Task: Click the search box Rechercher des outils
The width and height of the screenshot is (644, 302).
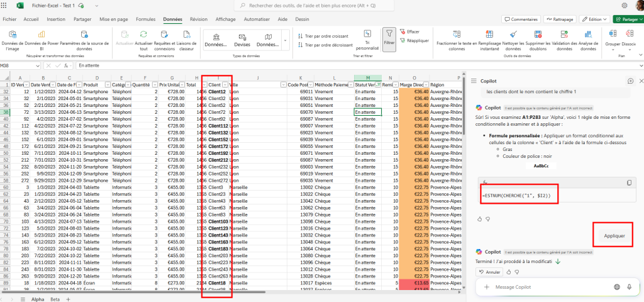Action: pyautogui.click(x=314, y=6)
